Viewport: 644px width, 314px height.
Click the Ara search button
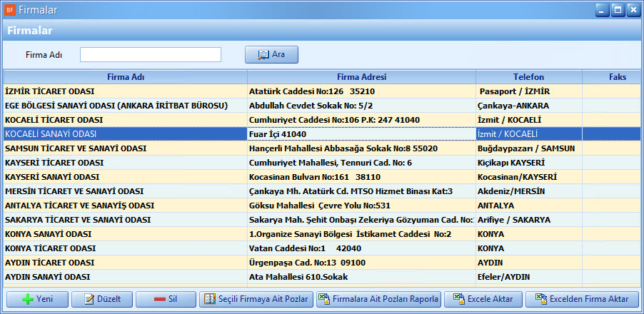click(271, 54)
